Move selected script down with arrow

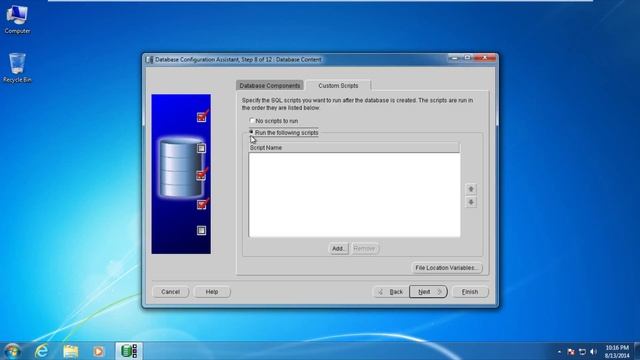[471, 202]
